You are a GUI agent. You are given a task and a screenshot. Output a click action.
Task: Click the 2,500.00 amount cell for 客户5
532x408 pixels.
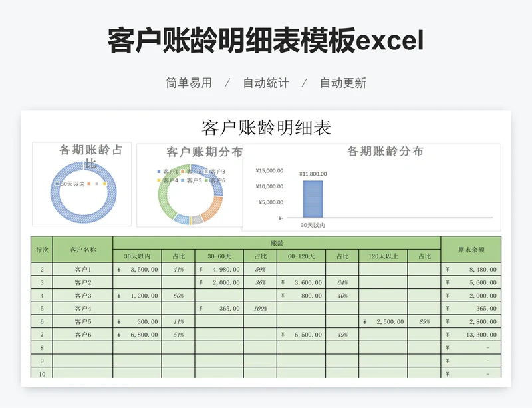click(383, 321)
